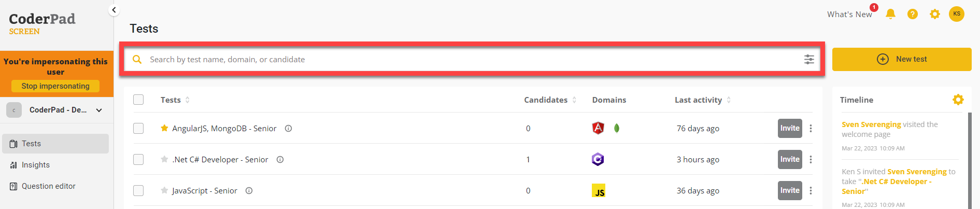
Task: Open more options for AngularJS test row
Action: tap(811, 128)
